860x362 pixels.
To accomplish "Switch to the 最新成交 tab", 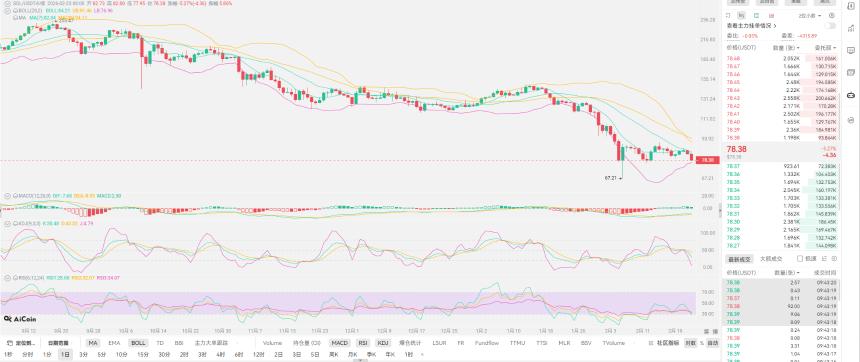I will (x=738, y=258).
